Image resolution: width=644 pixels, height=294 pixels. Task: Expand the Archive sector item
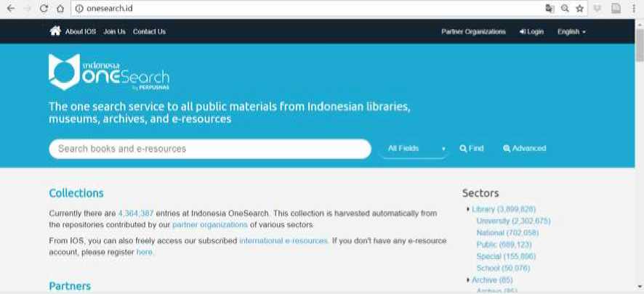pyautogui.click(x=468, y=280)
